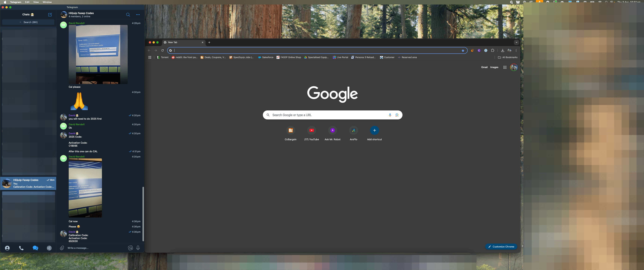Open the All Bookmarks folder
This screenshot has height=270, width=644.
(508, 57)
